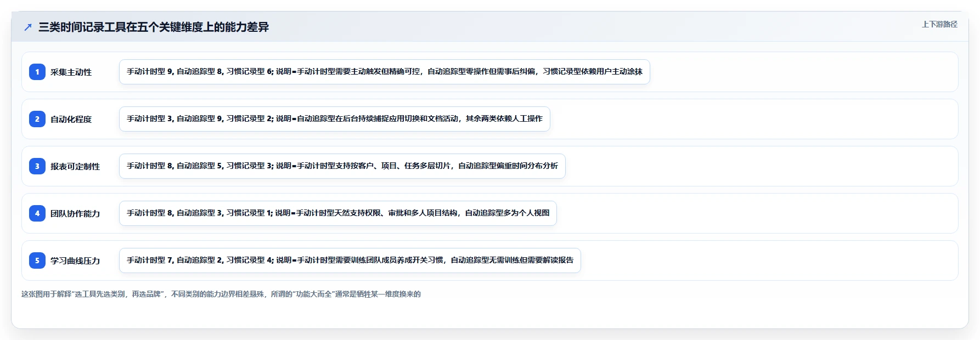980x340 pixels.
Task: Click the heading 三类时间记录工具在五个关键维度上的能力差异
Action: [154, 27]
